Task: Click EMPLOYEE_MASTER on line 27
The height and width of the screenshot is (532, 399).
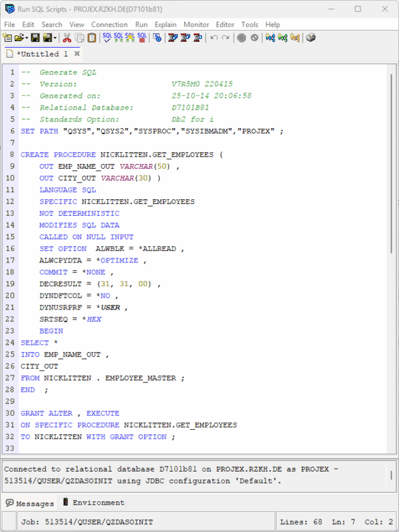Action: (140, 379)
